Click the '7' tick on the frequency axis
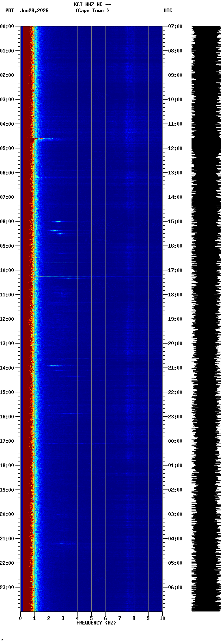The height and width of the screenshot is (644, 224). coord(120,618)
